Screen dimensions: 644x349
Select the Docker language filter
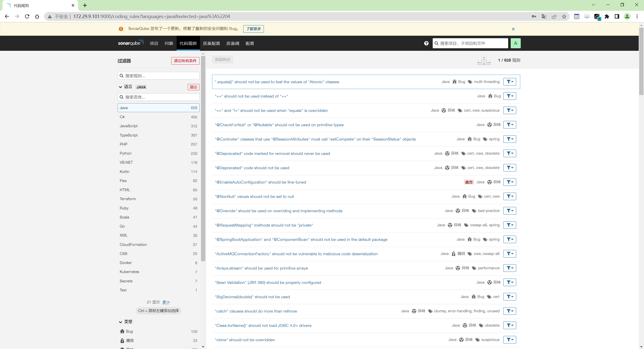click(158, 263)
